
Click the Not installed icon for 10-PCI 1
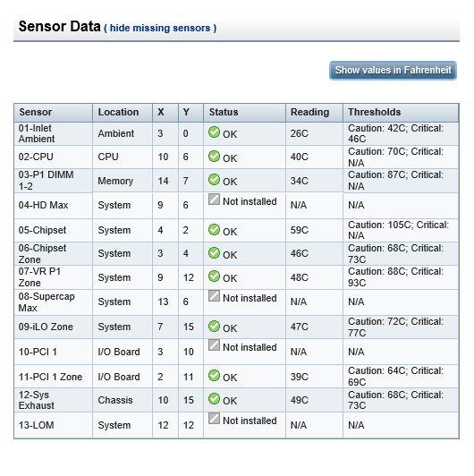pos(214,344)
